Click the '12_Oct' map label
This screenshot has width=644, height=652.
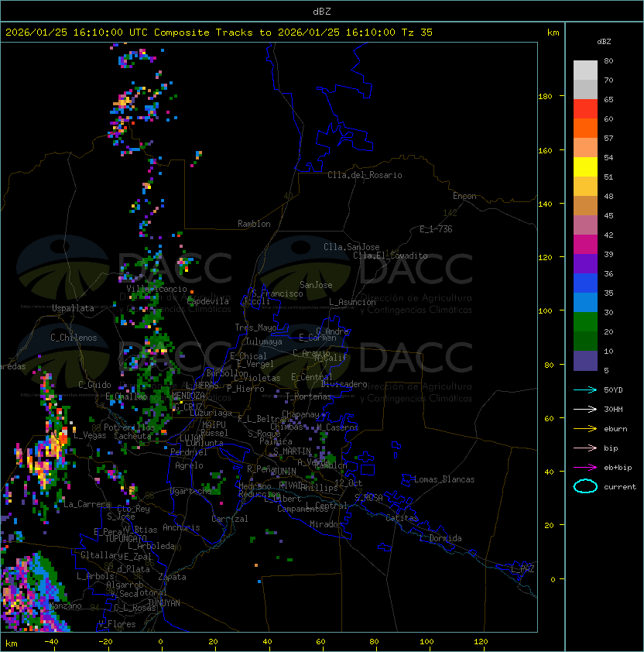(x=348, y=483)
